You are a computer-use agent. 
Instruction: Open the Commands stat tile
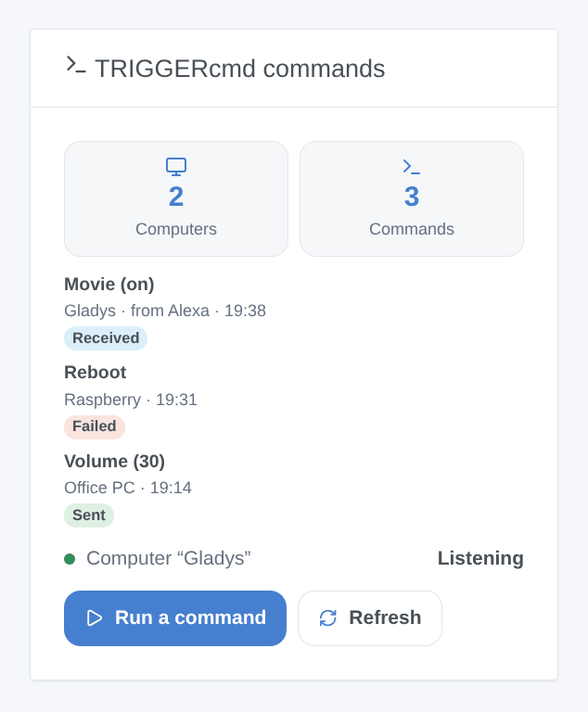click(x=412, y=199)
